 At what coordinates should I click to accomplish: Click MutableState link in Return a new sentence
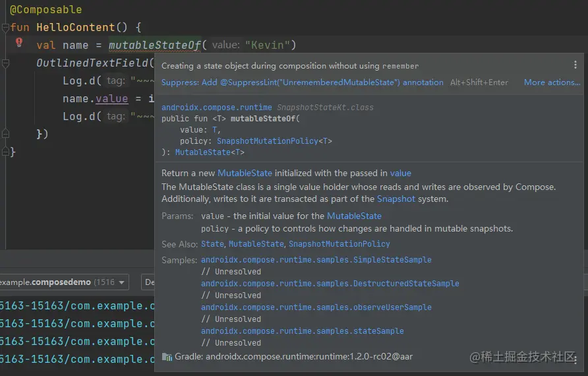[x=245, y=173]
